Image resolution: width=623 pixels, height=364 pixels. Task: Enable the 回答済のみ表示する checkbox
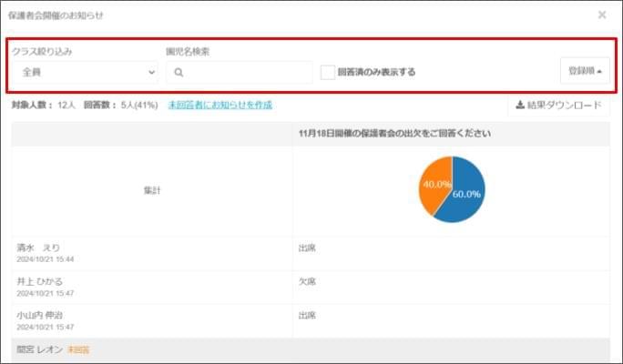tap(328, 72)
